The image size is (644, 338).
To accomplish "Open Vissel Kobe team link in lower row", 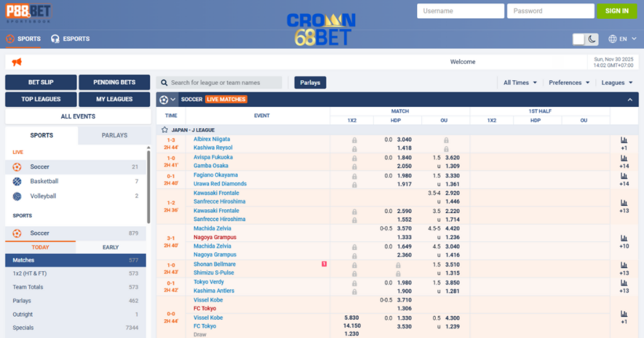I will tap(208, 318).
